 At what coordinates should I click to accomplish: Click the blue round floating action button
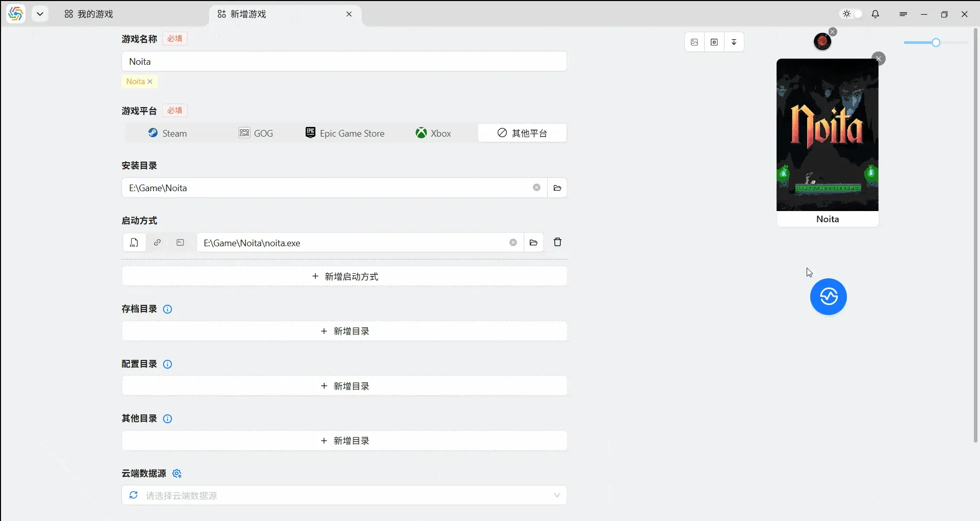[828, 297]
